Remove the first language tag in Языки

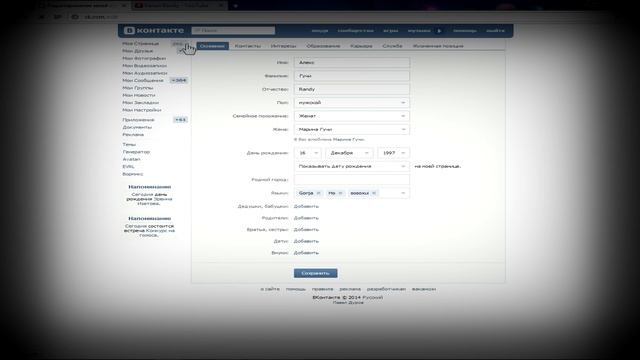point(318,193)
